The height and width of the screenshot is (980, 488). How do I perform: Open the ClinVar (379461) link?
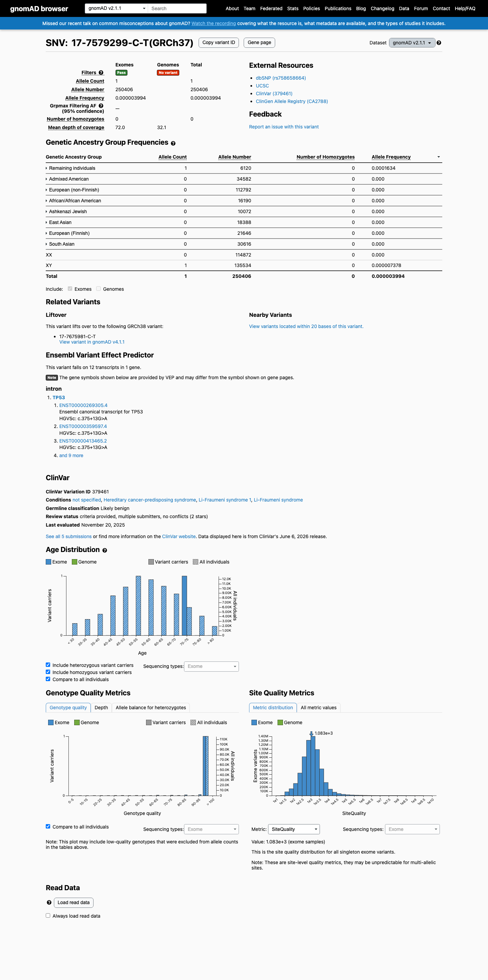pyautogui.click(x=274, y=94)
